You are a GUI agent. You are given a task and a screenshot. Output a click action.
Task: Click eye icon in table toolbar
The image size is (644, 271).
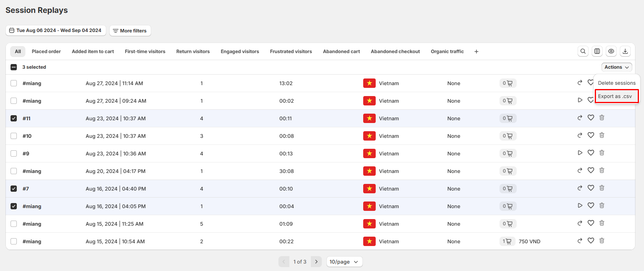(611, 51)
